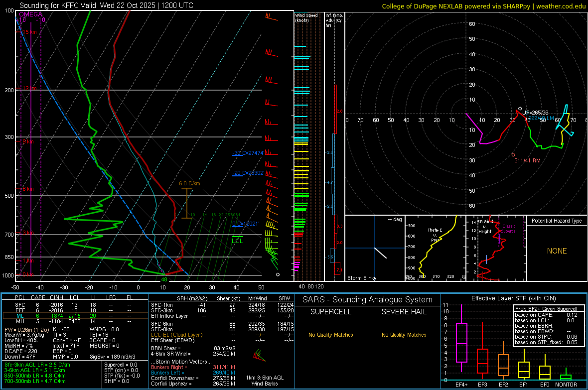
Task: Select the hazard type value 'NONE'
Action: point(557,251)
